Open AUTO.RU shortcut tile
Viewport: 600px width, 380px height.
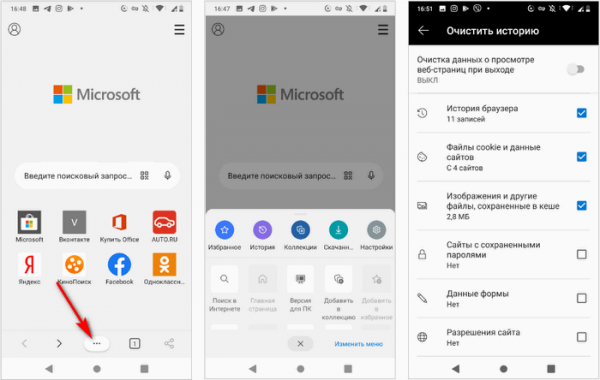[x=165, y=226]
